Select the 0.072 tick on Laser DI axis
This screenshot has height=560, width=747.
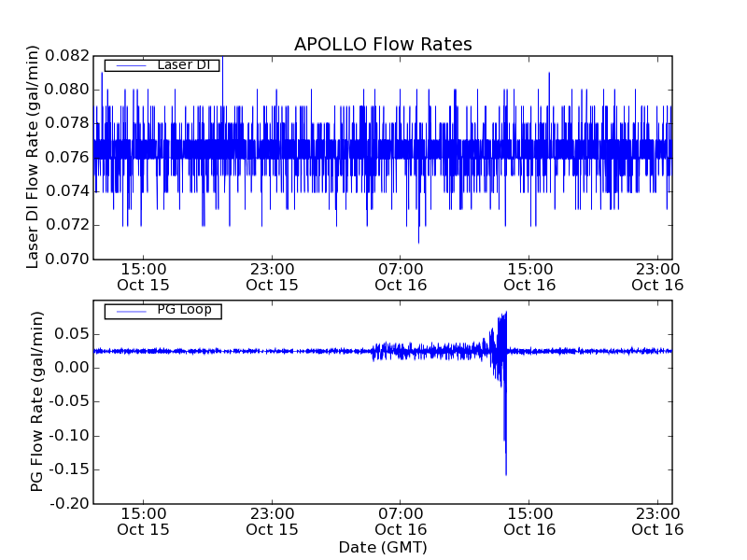pyautogui.click(x=67, y=225)
